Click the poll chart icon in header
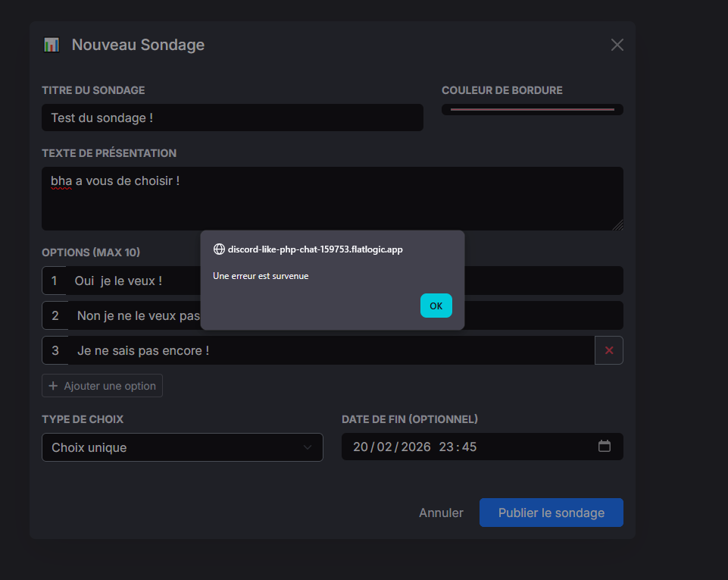This screenshot has width=728, height=580. pyautogui.click(x=52, y=45)
